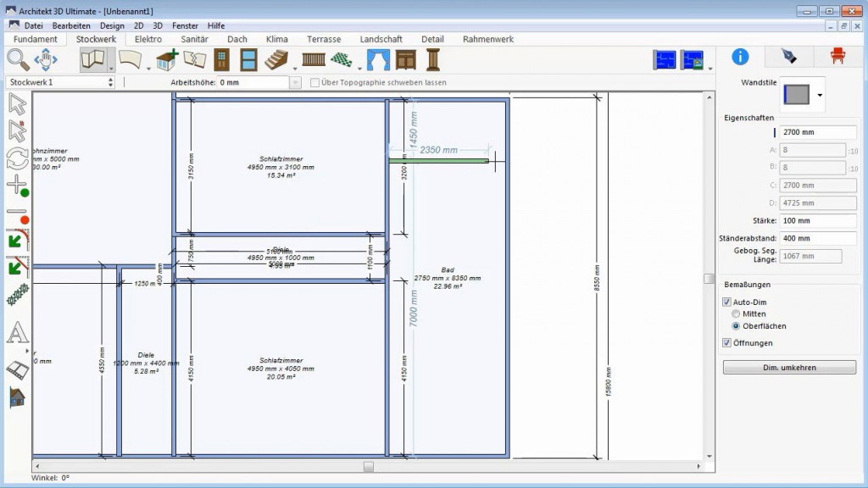
Task: Open the Hilfe menu
Action: pos(216,25)
